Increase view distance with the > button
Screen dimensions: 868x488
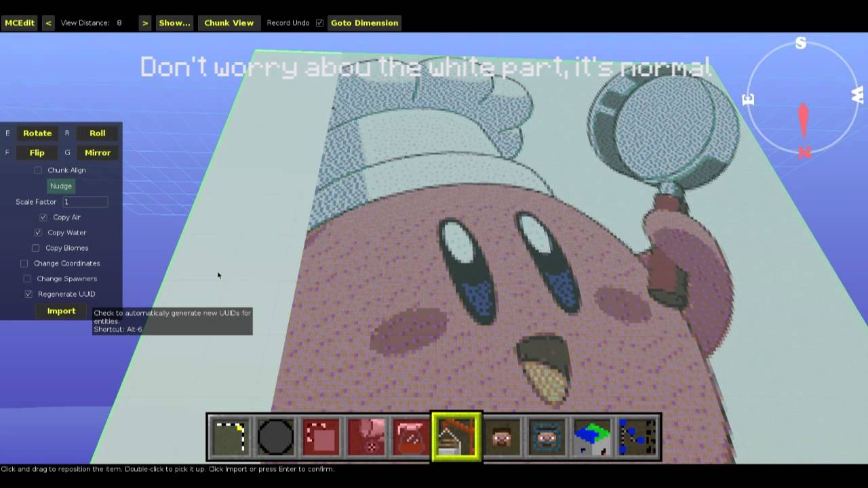tap(144, 23)
